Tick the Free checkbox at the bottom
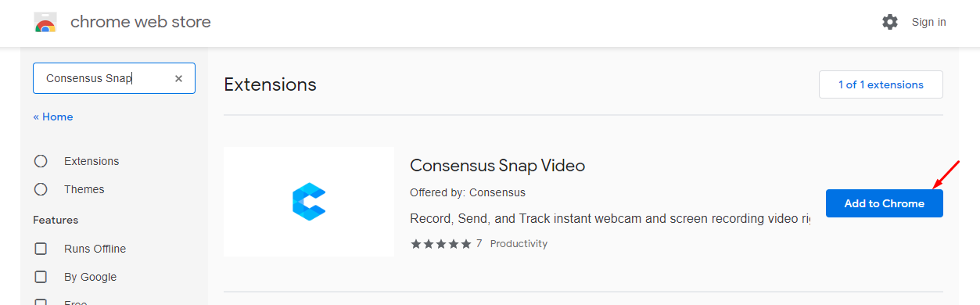 41,302
